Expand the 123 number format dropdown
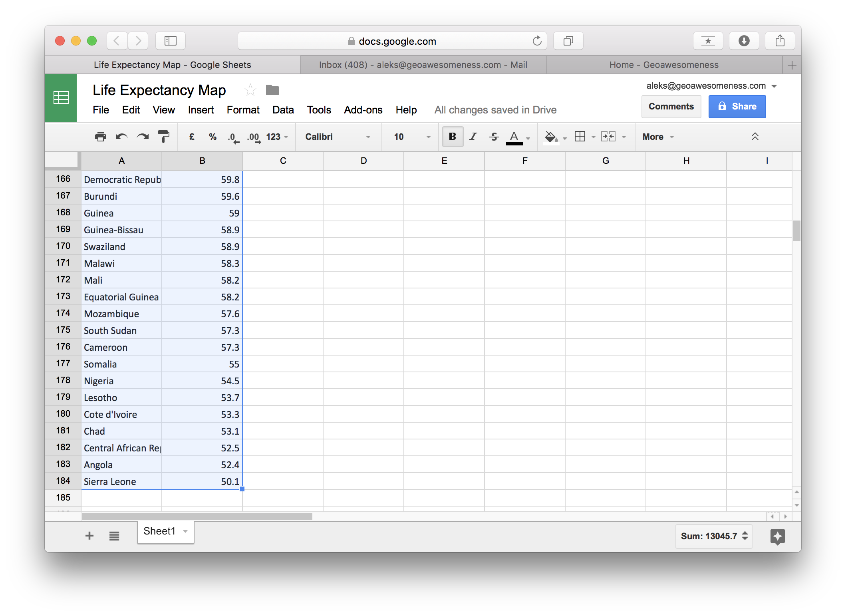 point(277,137)
